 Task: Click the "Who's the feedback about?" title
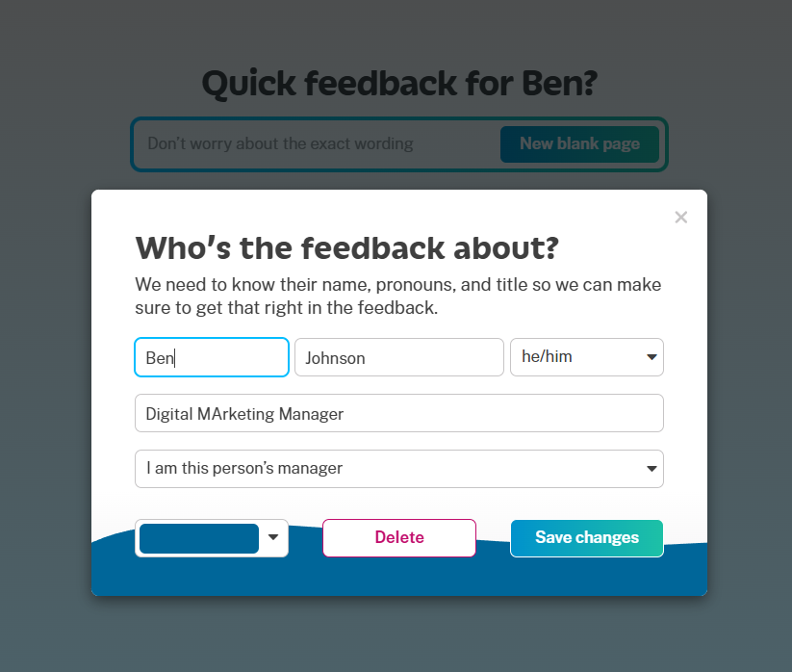coord(346,248)
